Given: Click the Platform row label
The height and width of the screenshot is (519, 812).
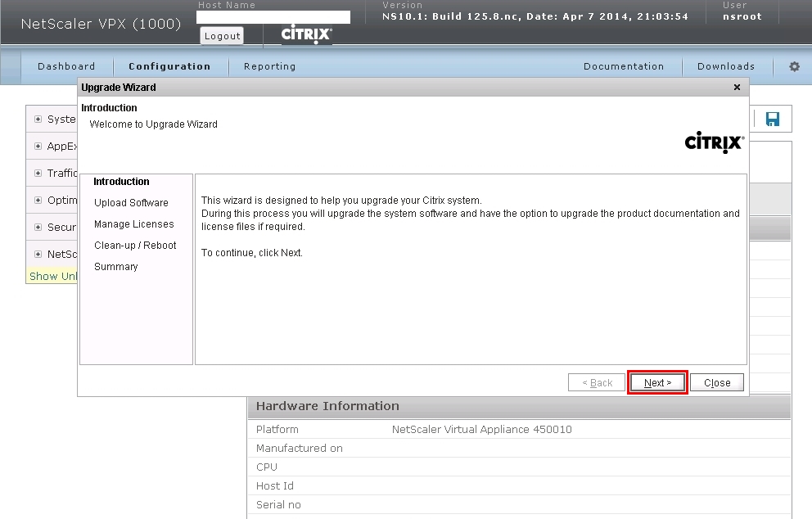Looking at the screenshot, I should [277, 430].
